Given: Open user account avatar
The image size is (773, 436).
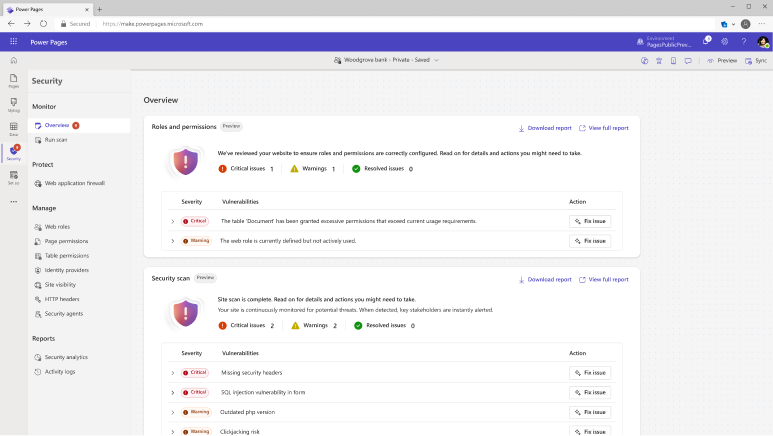Looking at the screenshot, I should [763, 42].
